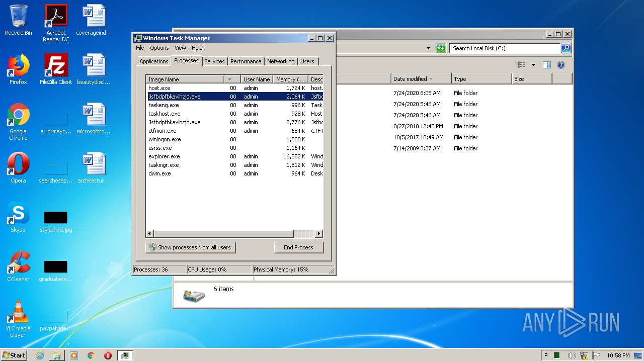The height and width of the screenshot is (362, 644).
Task: Open the microsoftfo Word document icon
Action: (x=94, y=119)
